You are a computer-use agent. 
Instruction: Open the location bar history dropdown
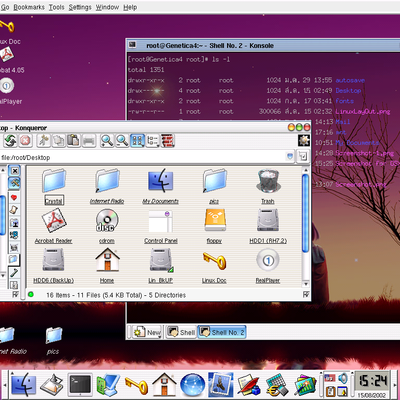[290, 156]
